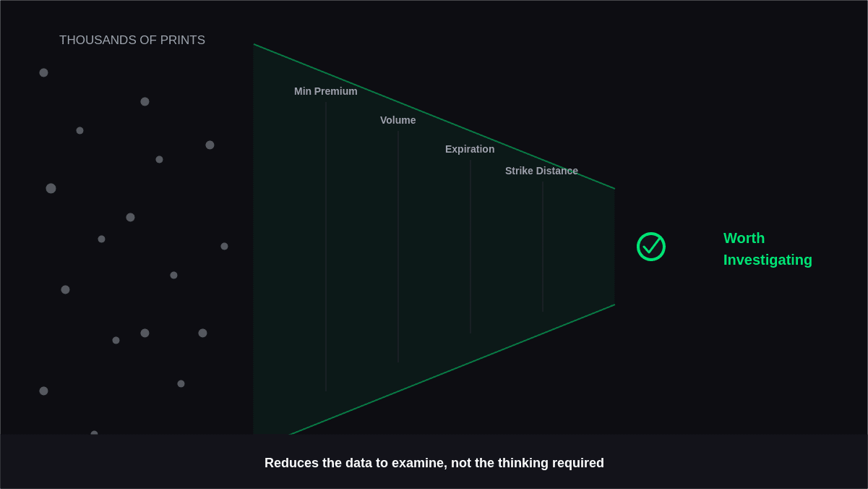The image size is (868, 489).
Task: Select the vertical filter line below Expiration
Action: [x=470, y=246]
